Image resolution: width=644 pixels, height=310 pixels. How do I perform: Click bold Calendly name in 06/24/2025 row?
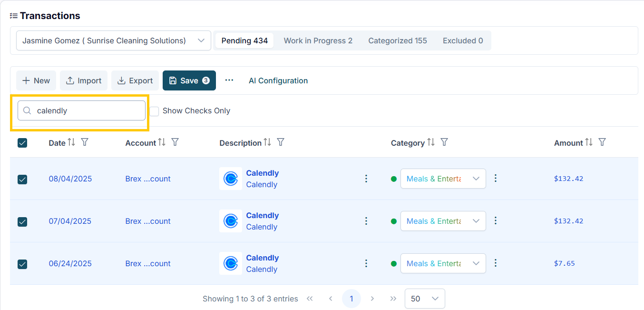point(263,258)
